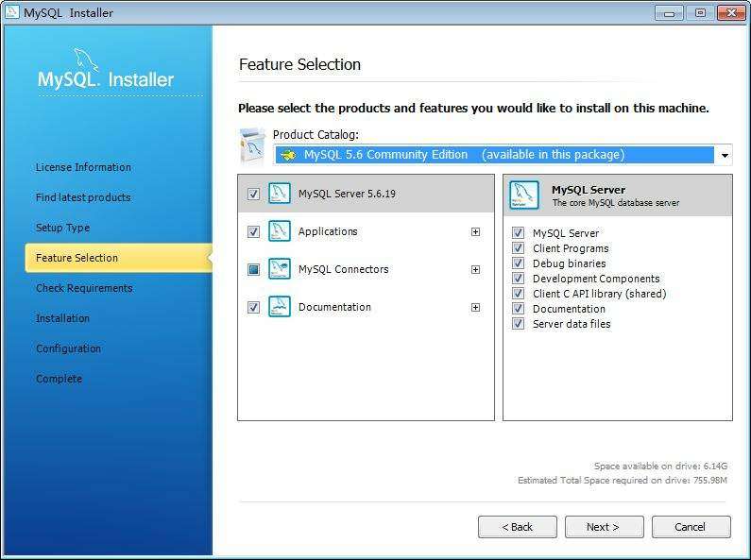The width and height of the screenshot is (751, 560).
Task: Toggle the Documentation product checkbox in left list
Action: coord(253,307)
